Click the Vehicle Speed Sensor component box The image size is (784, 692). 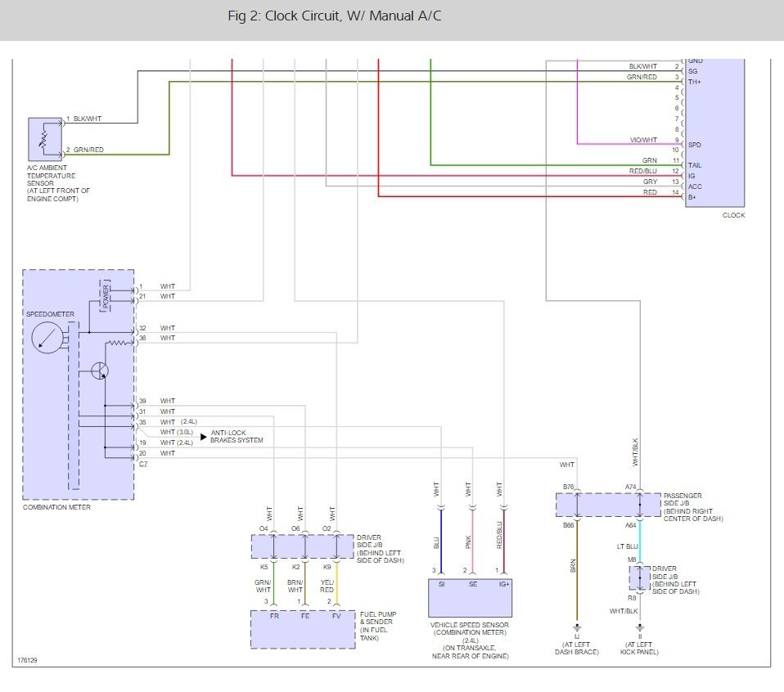pyautogui.click(x=470, y=598)
